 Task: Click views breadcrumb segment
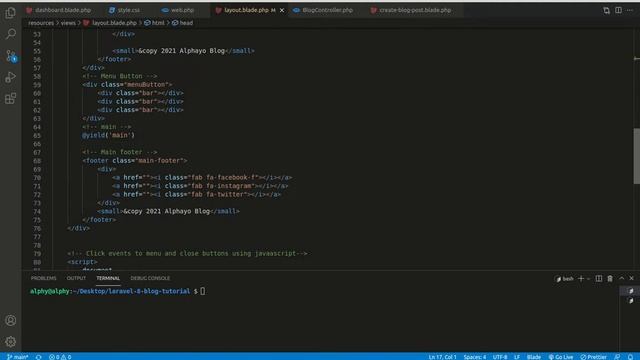[x=68, y=23]
